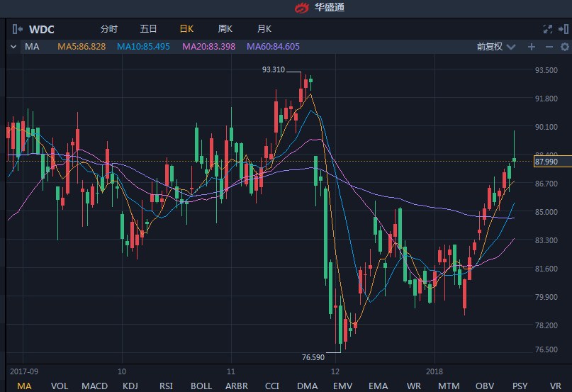Select the OBV indicator
The width and height of the screenshot is (572, 392).
tap(484, 386)
